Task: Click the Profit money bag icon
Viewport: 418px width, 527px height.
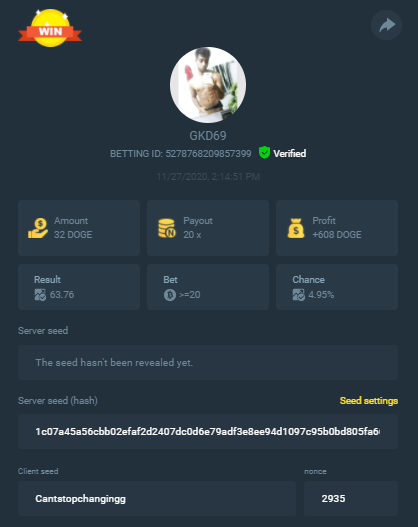Action: coord(296,228)
